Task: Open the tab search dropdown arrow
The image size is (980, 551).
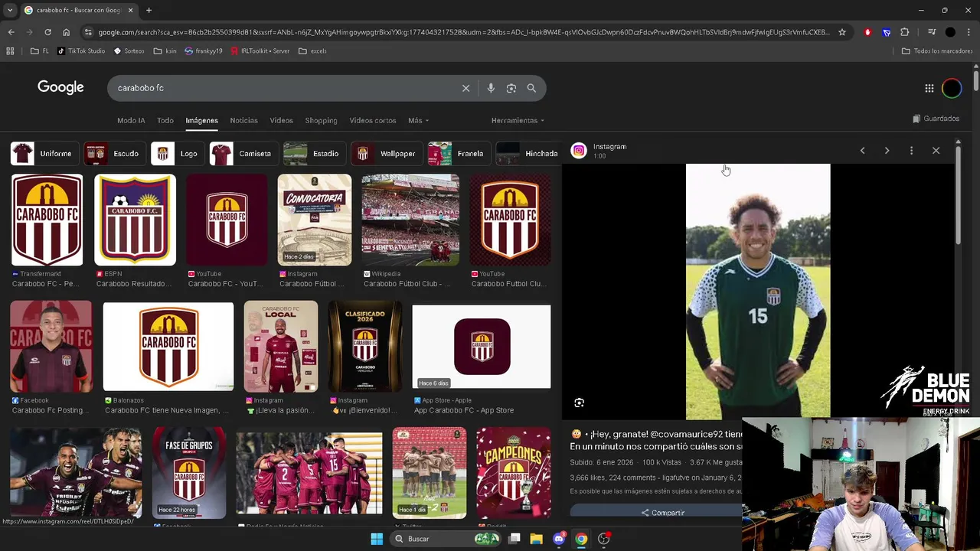Action: click(9, 10)
